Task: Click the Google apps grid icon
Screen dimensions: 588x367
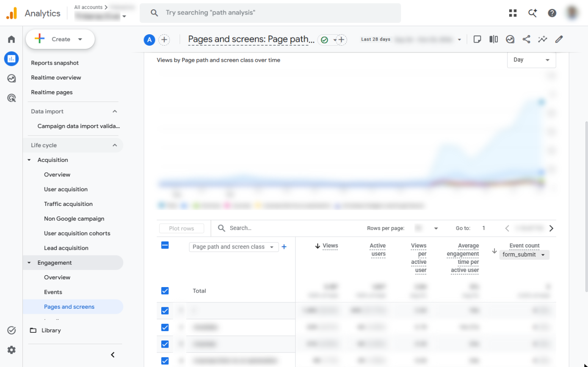Action: (513, 13)
